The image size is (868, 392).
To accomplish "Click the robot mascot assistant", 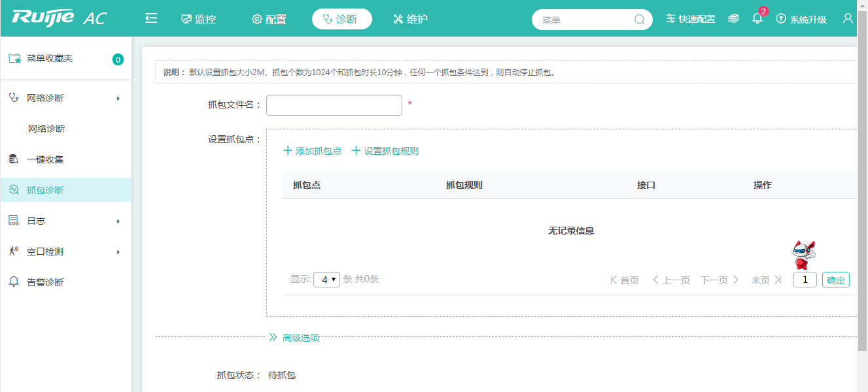I will click(x=803, y=255).
